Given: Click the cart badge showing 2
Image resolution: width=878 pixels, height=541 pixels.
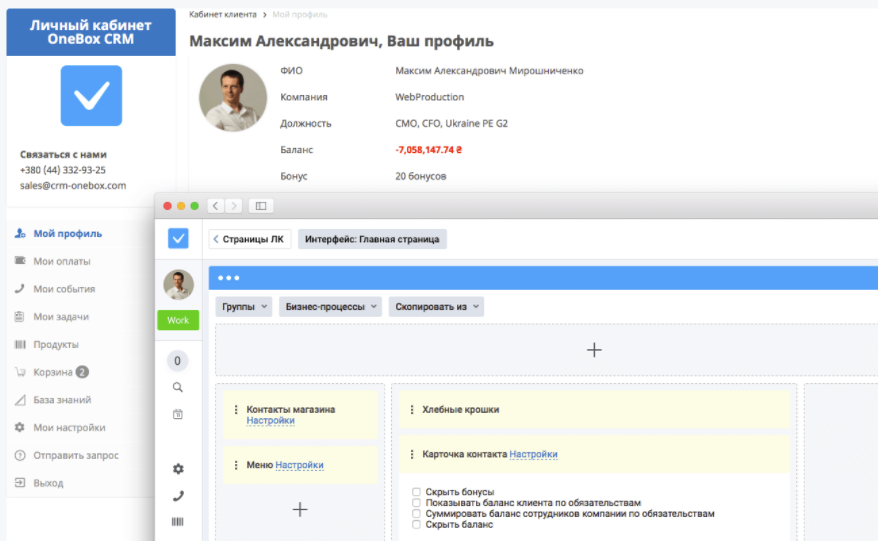Looking at the screenshot, I should click(82, 372).
